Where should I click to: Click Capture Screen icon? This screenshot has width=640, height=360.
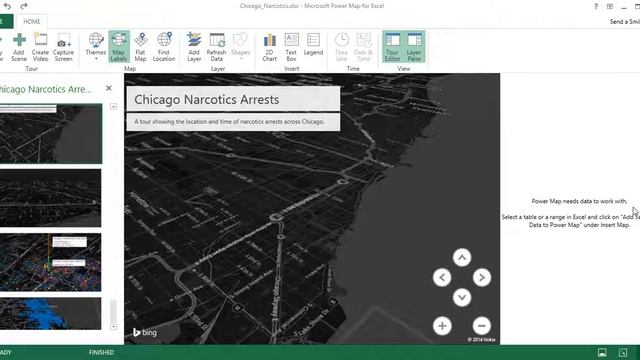[64, 47]
